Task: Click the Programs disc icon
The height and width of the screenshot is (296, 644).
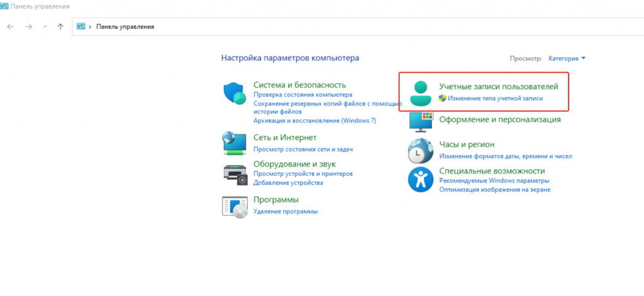Action: pyautogui.click(x=235, y=206)
